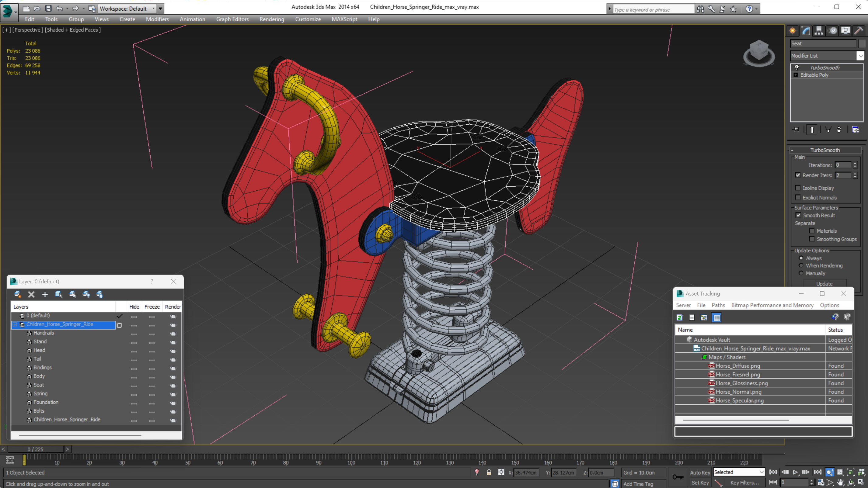
Task: Open the Modify command panel tab
Action: point(806,31)
